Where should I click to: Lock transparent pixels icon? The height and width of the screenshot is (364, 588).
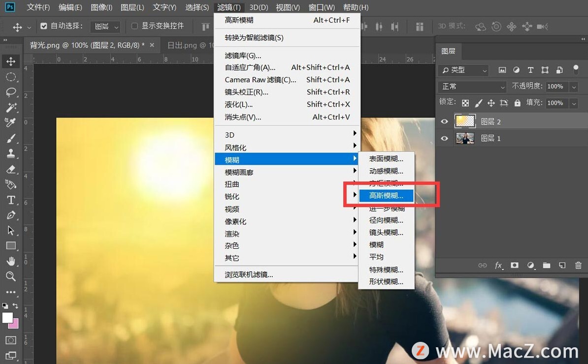coord(465,103)
